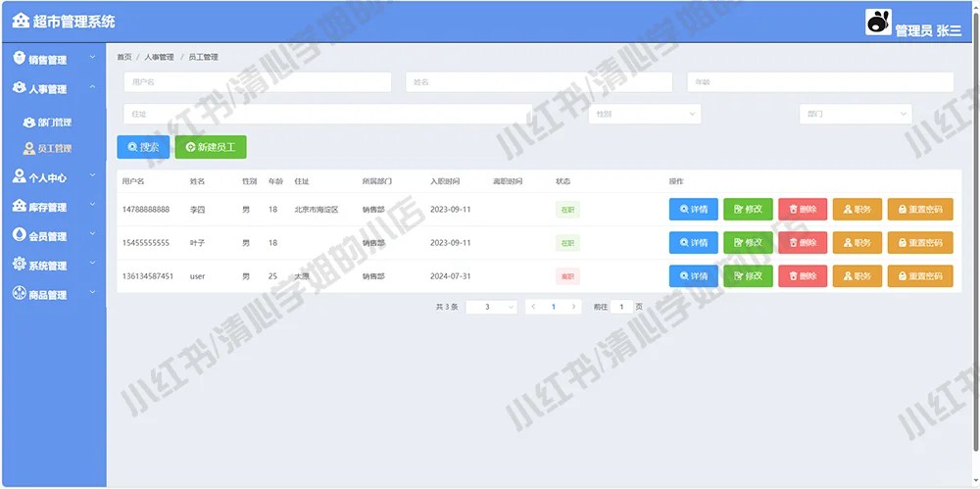The width and height of the screenshot is (980, 489).
Task: Click 职务 for employee 李四
Action: 857,210
